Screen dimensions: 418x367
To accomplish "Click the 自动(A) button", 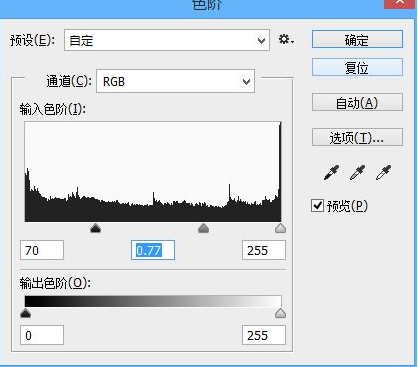I will pos(357,102).
